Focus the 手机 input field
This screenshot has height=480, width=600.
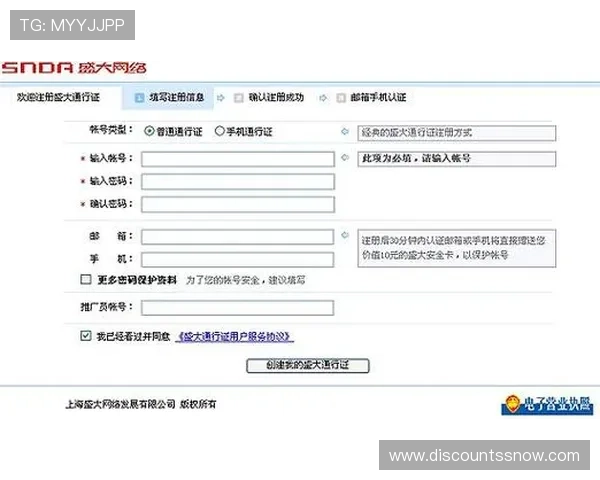coord(237,260)
